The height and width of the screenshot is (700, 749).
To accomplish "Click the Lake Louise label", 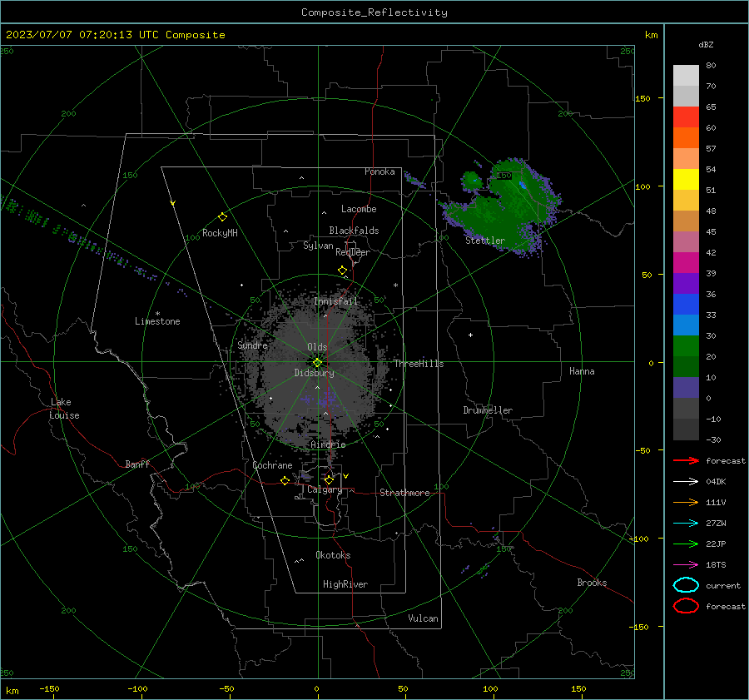I will click(x=64, y=409).
